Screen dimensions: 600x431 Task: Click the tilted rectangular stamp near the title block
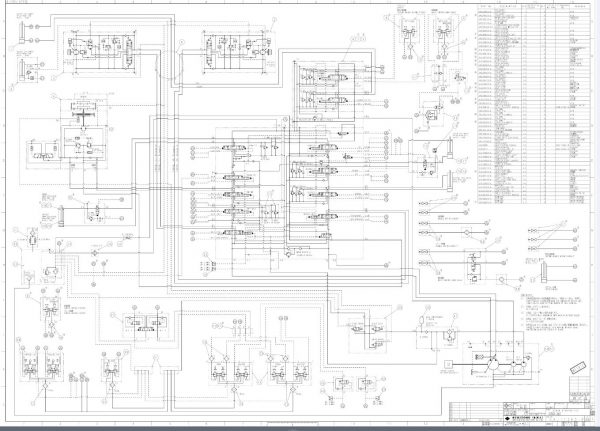[x=578, y=367]
